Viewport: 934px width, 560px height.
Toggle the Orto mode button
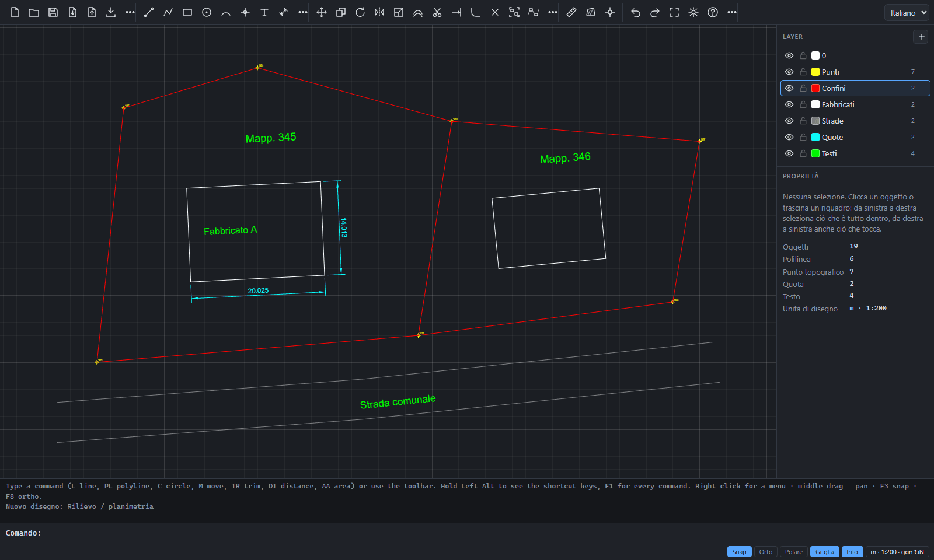pyautogui.click(x=766, y=552)
